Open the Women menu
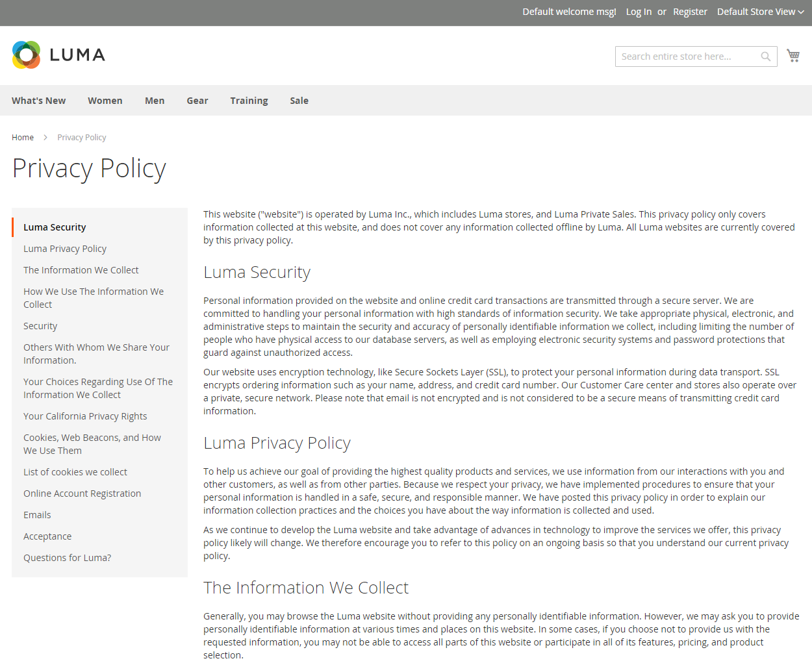Viewport: 812px width, 663px height. [x=105, y=101]
